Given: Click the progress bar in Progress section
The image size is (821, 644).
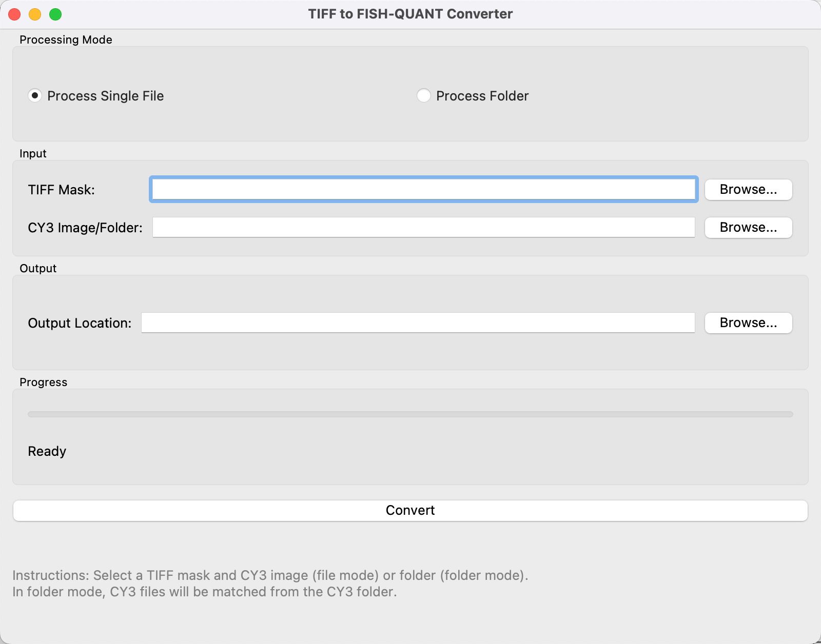Looking at the screenshot, I should pos(411,414).
